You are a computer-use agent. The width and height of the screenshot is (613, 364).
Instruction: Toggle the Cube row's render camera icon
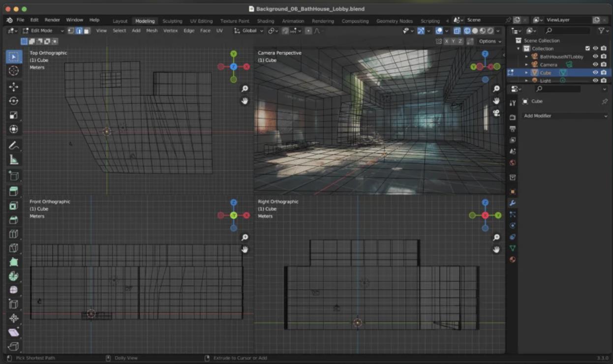click(x=604, y=73)
